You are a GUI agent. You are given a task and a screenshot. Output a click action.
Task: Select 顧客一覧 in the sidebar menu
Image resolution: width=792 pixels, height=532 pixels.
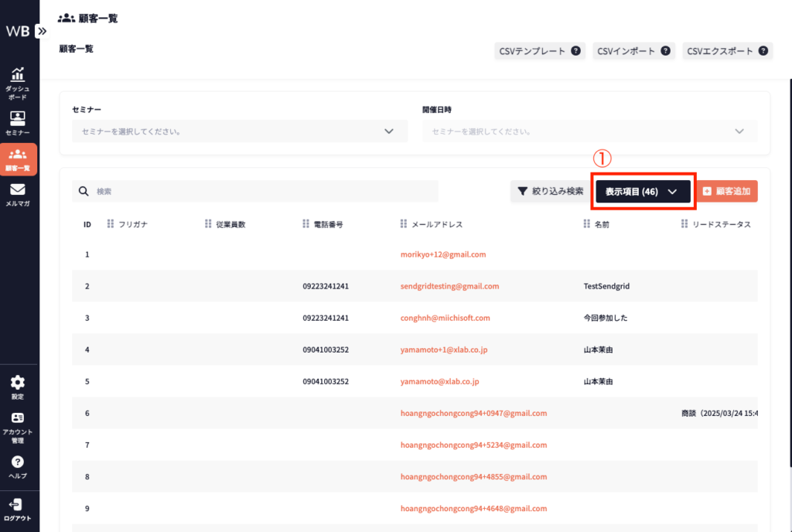tap(17, 158)
